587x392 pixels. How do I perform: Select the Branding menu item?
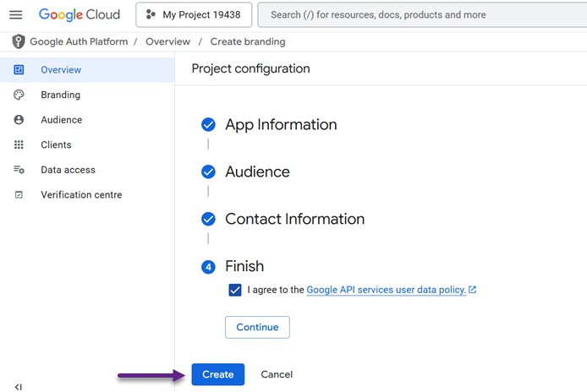[x=60, y=95]
